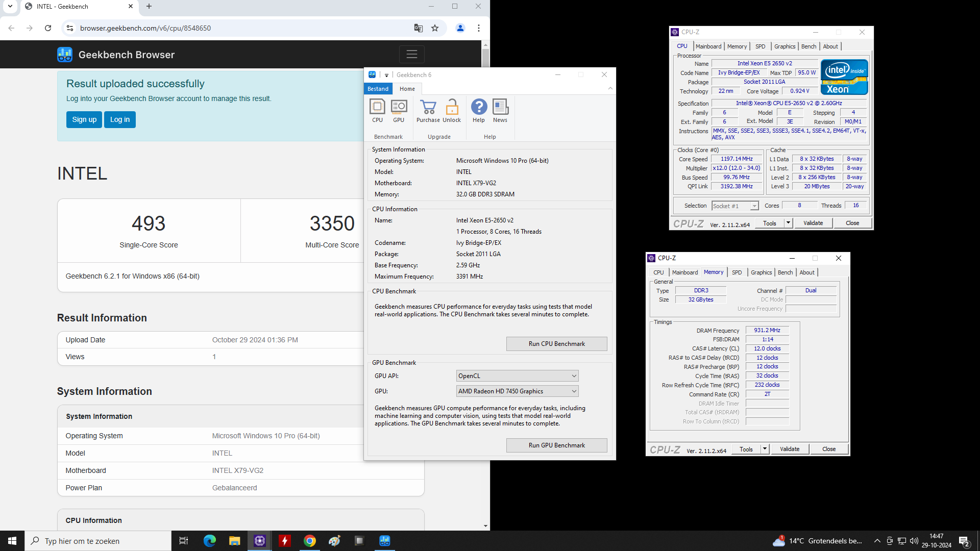Click the taskbar clock and date

click(x=936, y=541)
